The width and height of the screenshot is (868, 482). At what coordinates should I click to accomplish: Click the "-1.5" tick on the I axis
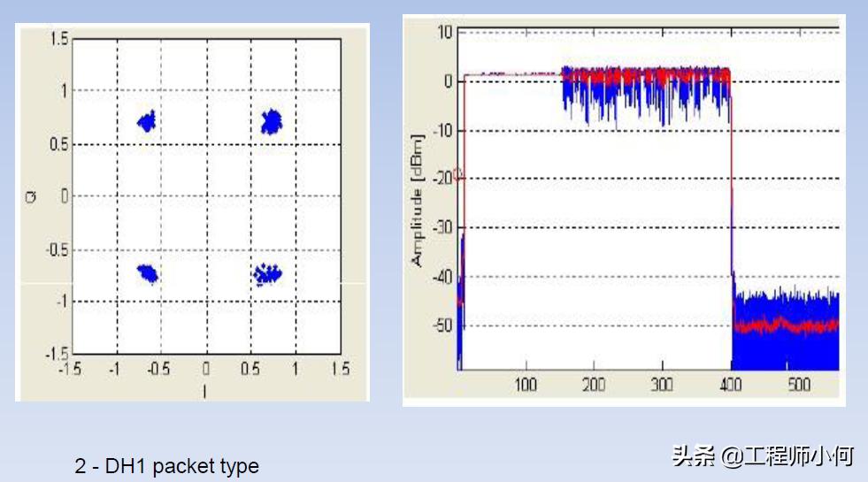click(x=70, y=369)
